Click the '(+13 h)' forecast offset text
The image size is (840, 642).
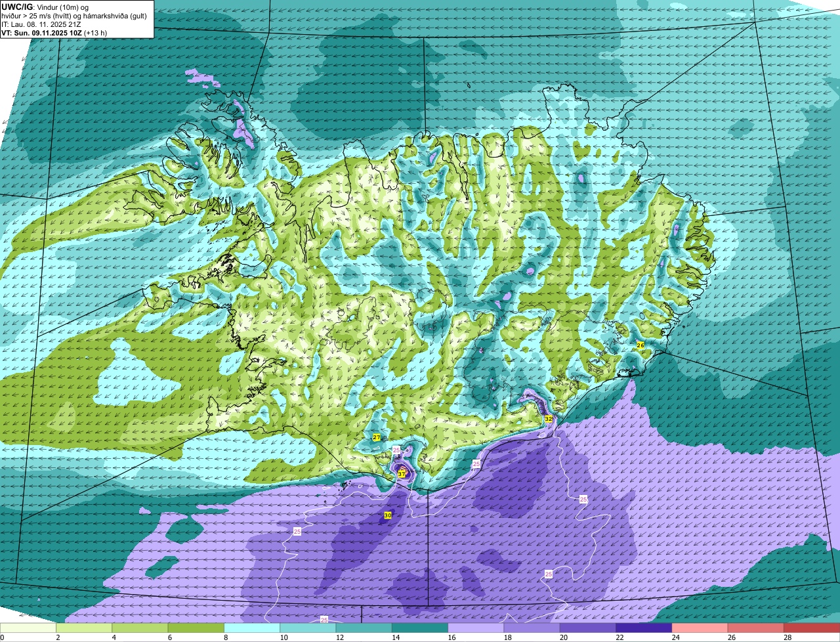(96, 33)
